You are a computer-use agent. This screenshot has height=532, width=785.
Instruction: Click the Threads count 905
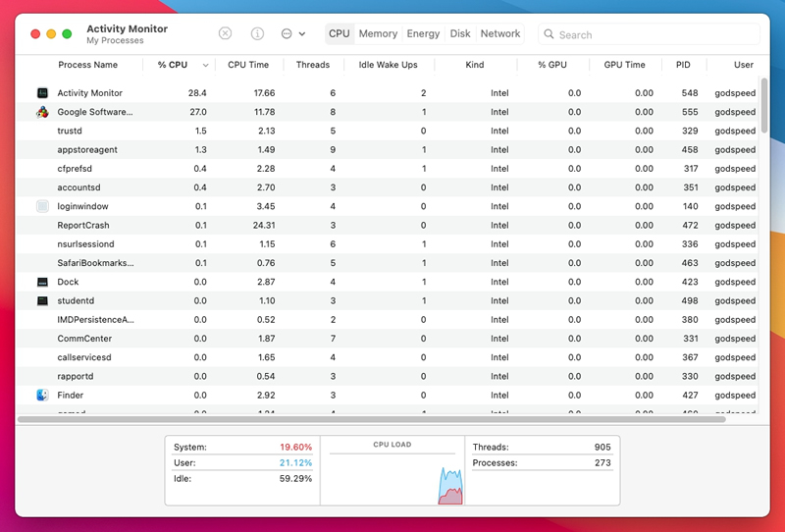[x=602, y=447]
